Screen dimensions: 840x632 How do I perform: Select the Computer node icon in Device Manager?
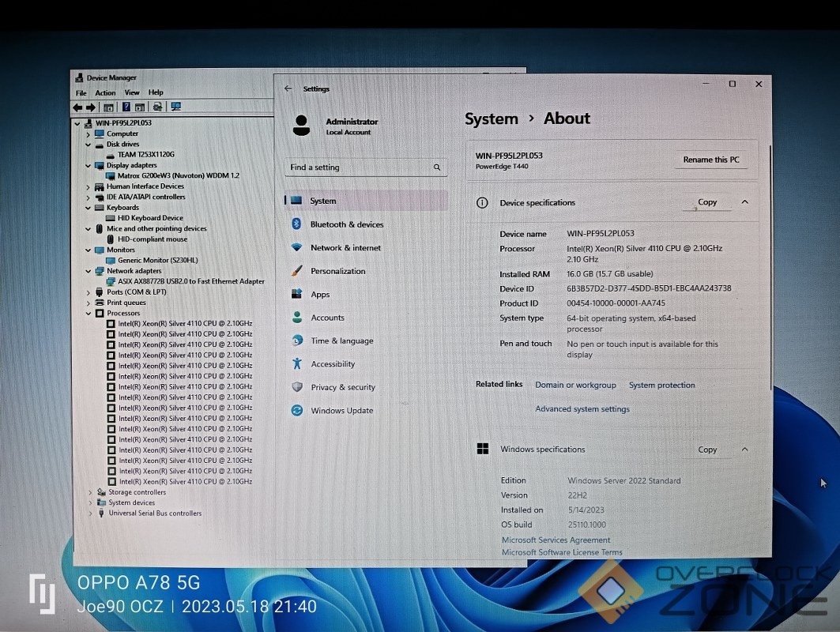[x=100, y=134]
